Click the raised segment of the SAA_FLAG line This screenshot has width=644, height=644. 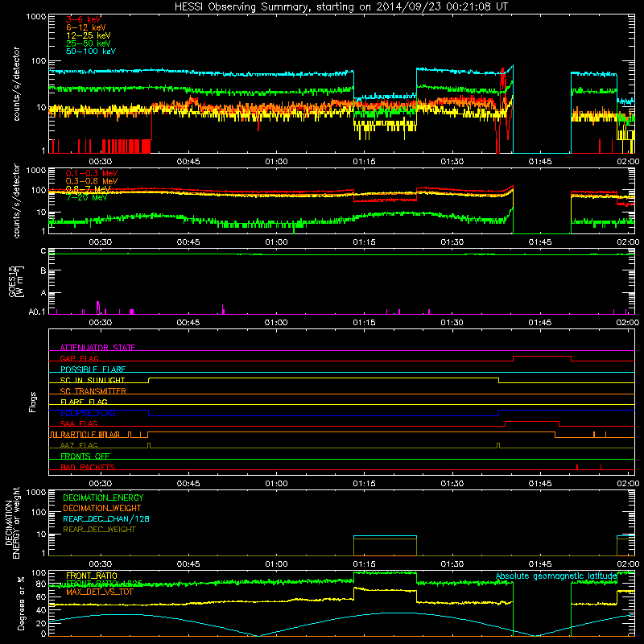[x=532, y=421]
